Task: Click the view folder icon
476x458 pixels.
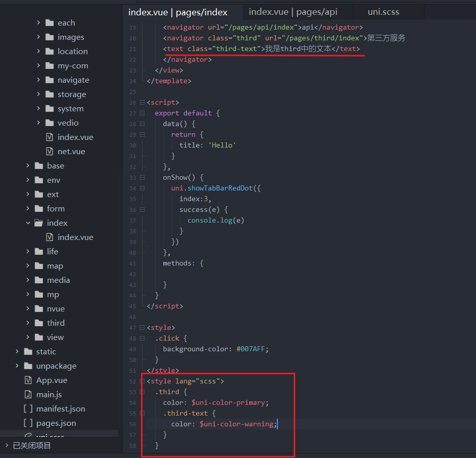Action: (x=39, y=337)
